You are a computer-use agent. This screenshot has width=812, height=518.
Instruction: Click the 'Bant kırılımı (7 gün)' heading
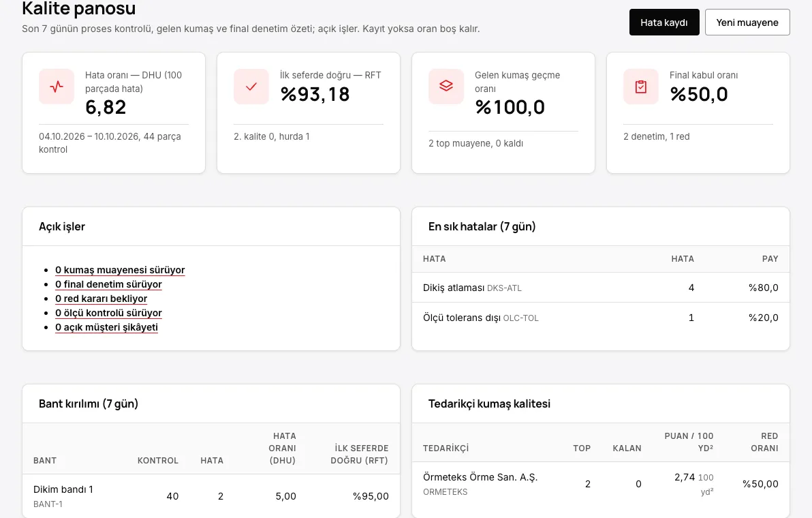click(x=89, y=403)
